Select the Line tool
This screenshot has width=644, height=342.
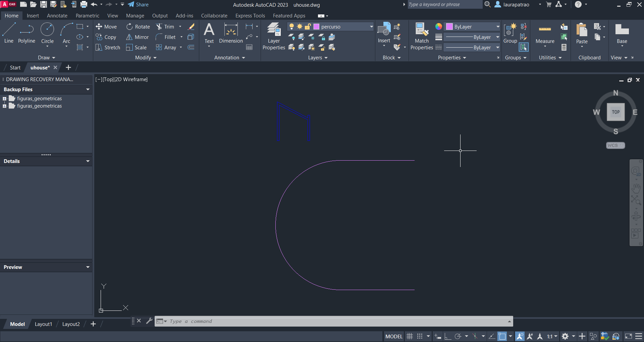coord(9,33)
